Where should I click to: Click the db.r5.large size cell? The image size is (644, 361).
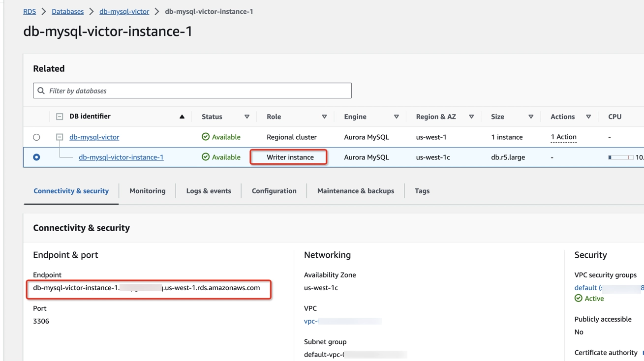click(508, 157)
